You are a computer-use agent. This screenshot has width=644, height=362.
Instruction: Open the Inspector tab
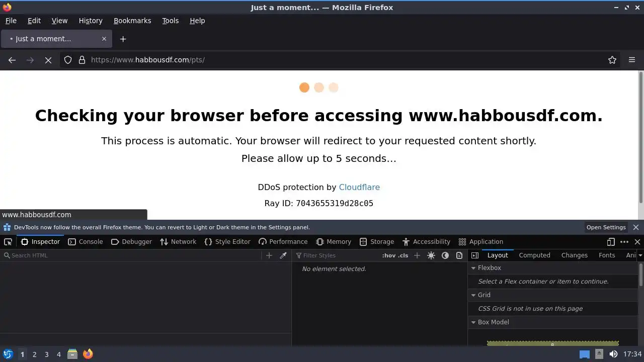pyautogui.click(x=40, y=242)
